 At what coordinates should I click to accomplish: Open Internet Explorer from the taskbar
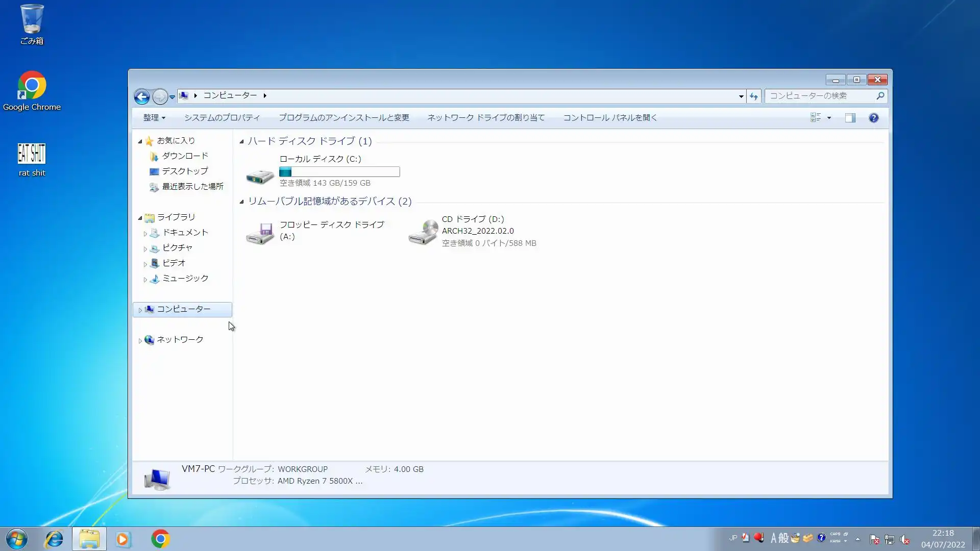tap(54, 539)
